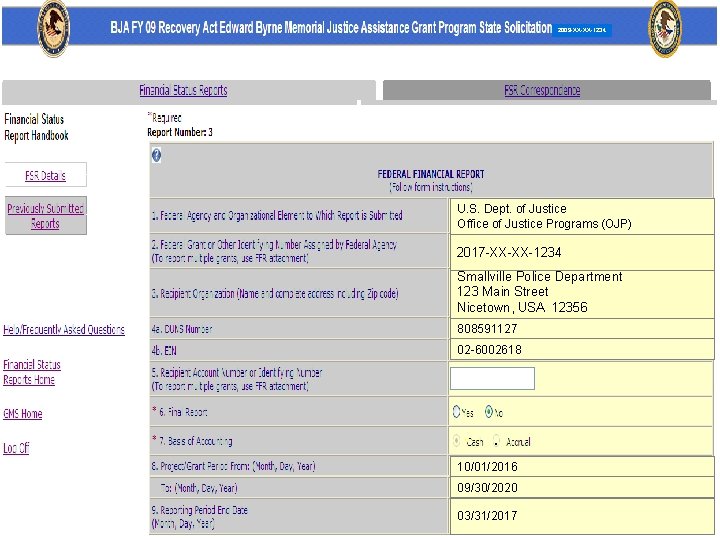
Task: Click the Log Off link
Action: (x=16, y=448)
